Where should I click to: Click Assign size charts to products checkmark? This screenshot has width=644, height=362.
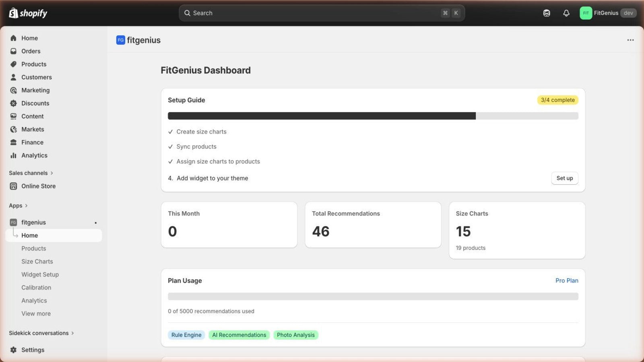coord(171,162)
